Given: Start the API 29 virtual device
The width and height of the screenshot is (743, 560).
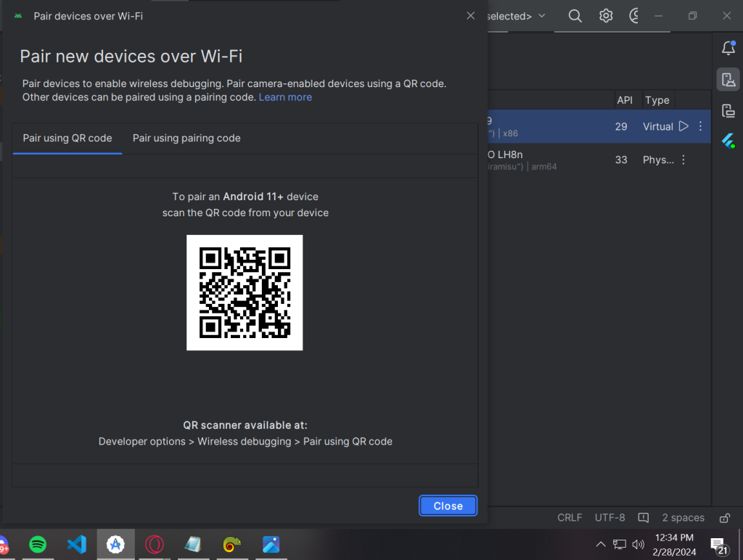Looking at the screenshot, I should 684,126.
